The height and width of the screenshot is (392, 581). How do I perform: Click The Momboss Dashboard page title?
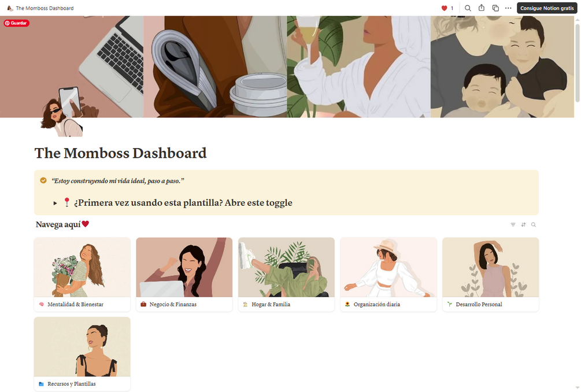(x=120, y=153)
